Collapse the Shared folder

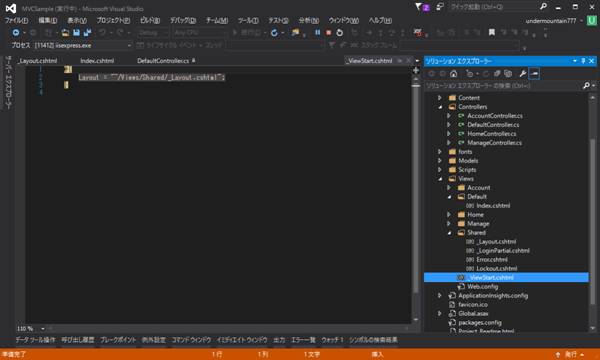(449, 233)
